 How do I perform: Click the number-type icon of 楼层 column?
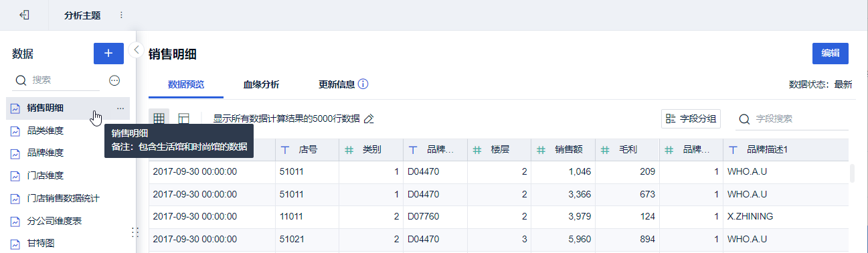[x=477, y=150]
